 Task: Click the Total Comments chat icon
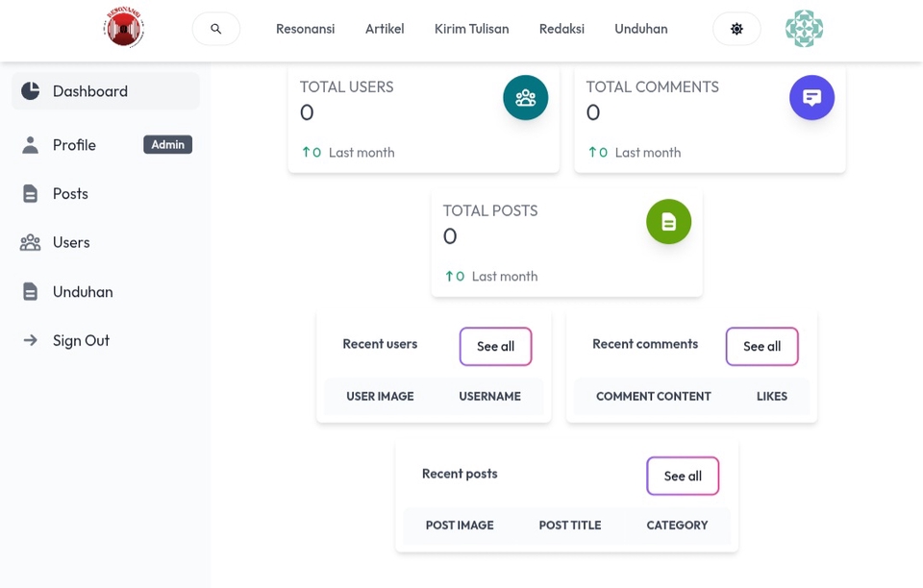point(811,98)
